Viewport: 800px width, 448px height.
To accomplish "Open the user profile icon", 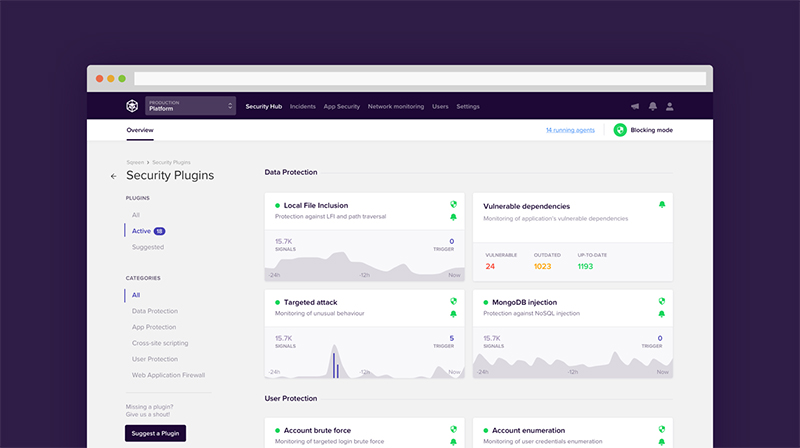I will (670, 106).
